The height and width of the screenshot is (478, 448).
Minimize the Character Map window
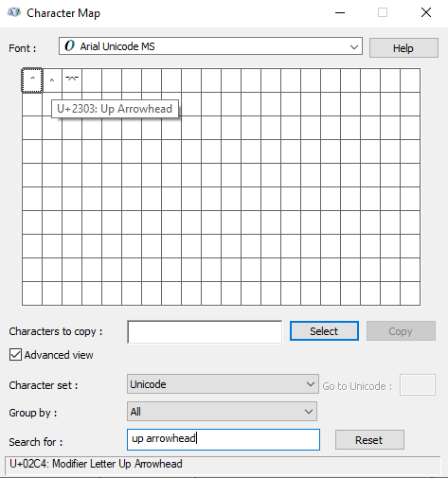(x=340, y=13)
